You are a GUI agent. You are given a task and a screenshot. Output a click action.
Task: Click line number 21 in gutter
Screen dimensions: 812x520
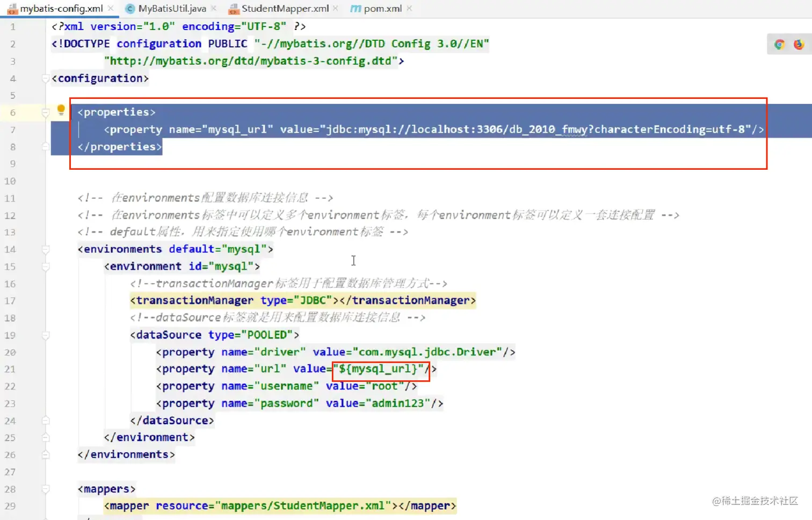(x=10, y=369)
